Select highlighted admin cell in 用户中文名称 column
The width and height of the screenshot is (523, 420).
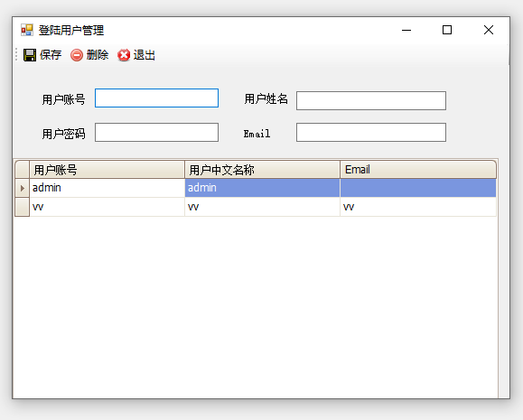pyautogui.click(x=263, y=188)
